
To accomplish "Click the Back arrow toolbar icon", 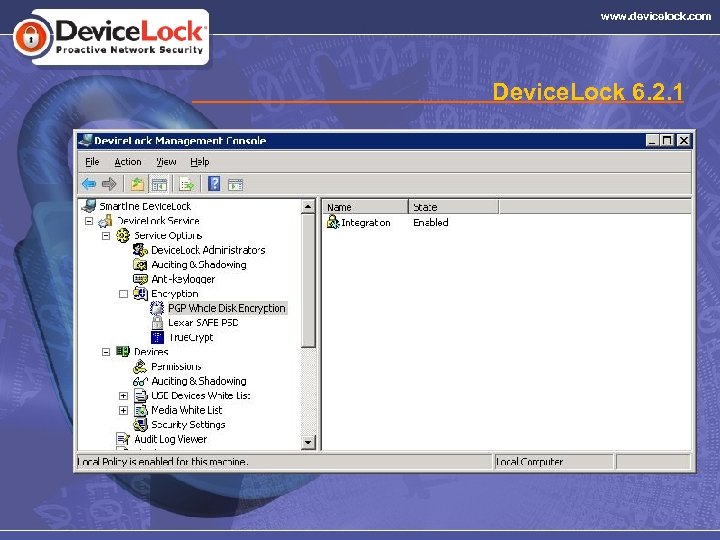I will [89, 184].
